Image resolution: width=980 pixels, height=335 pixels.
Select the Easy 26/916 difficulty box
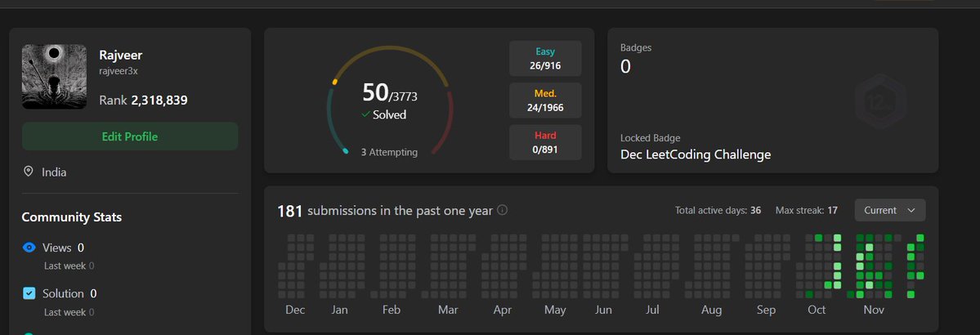coord(545,58)
